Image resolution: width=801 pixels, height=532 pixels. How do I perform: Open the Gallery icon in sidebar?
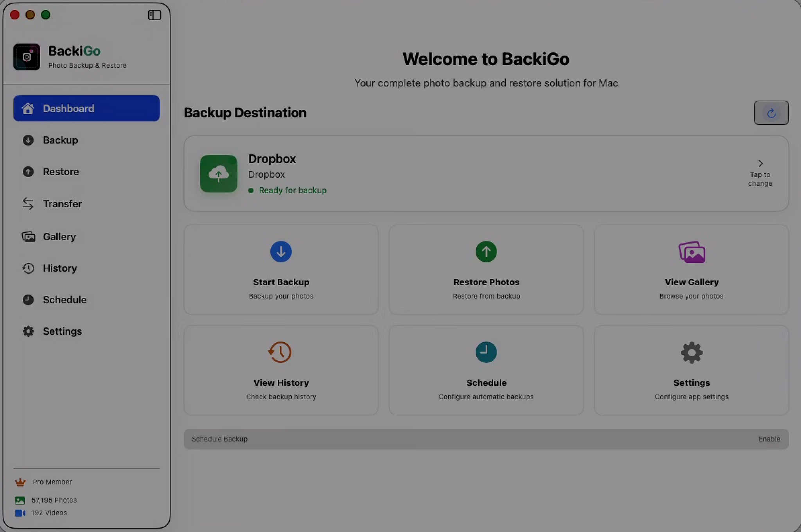[x=28, y=237]
